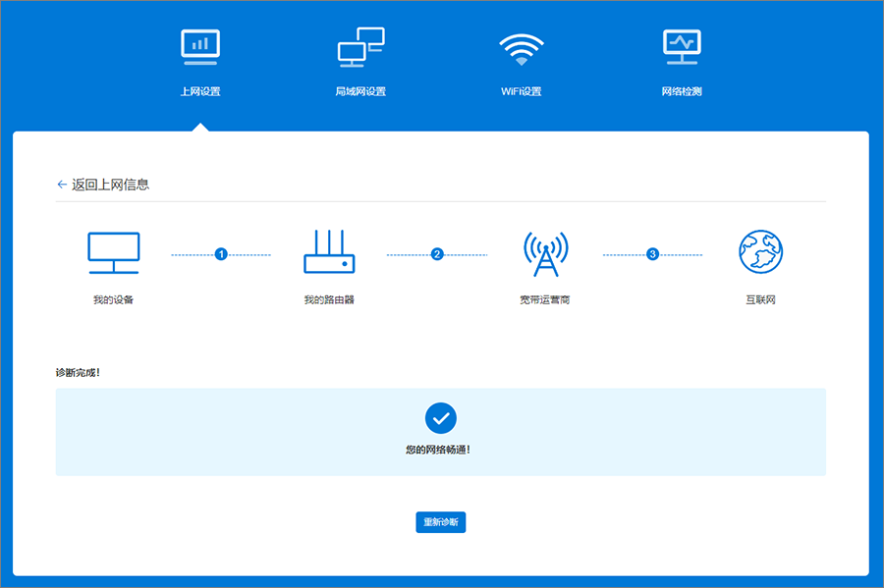Go back via 返回上网信息 link
This screenshot has width=884, height=588.
coord(110,185)
